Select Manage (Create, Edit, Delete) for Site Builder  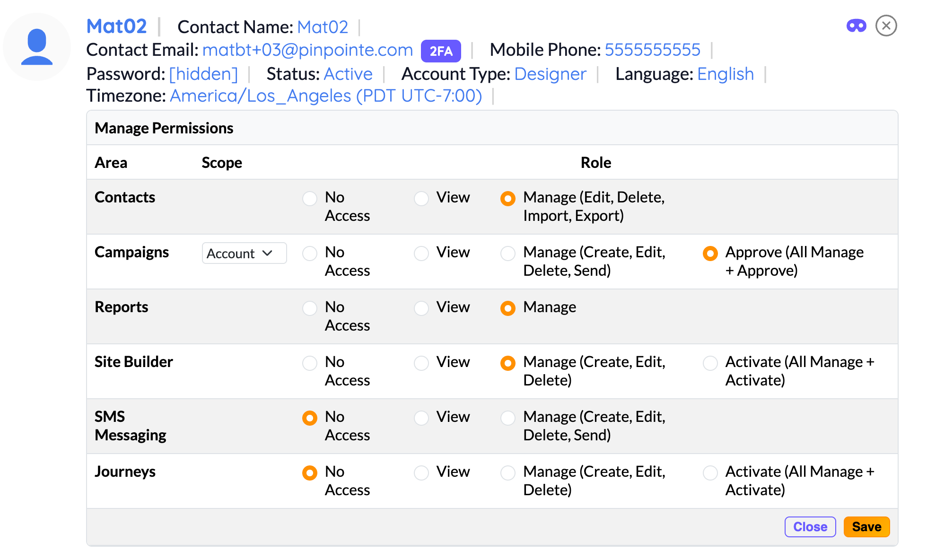508,363
